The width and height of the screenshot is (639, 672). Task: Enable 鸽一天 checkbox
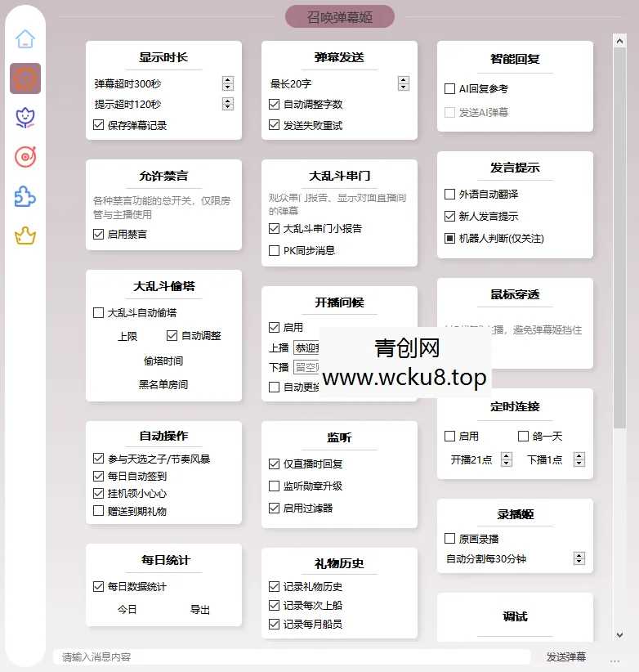click(x=523, y=437)
